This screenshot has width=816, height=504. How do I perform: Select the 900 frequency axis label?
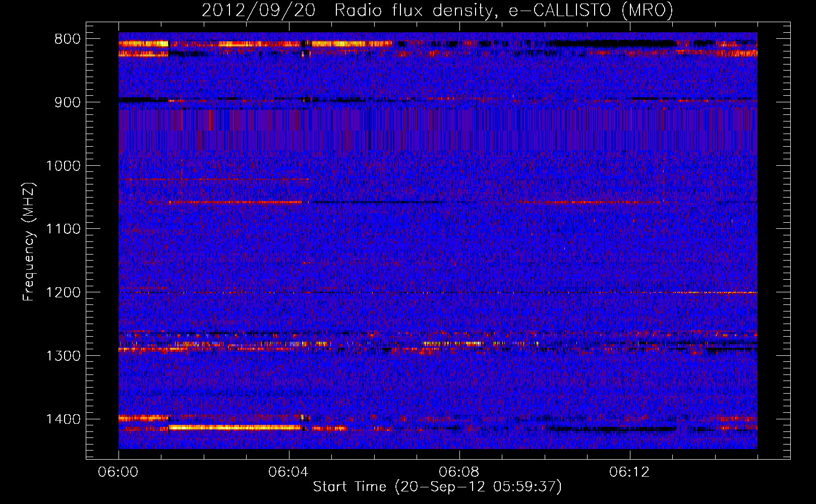pyautogui.click(x=68, y=102)
